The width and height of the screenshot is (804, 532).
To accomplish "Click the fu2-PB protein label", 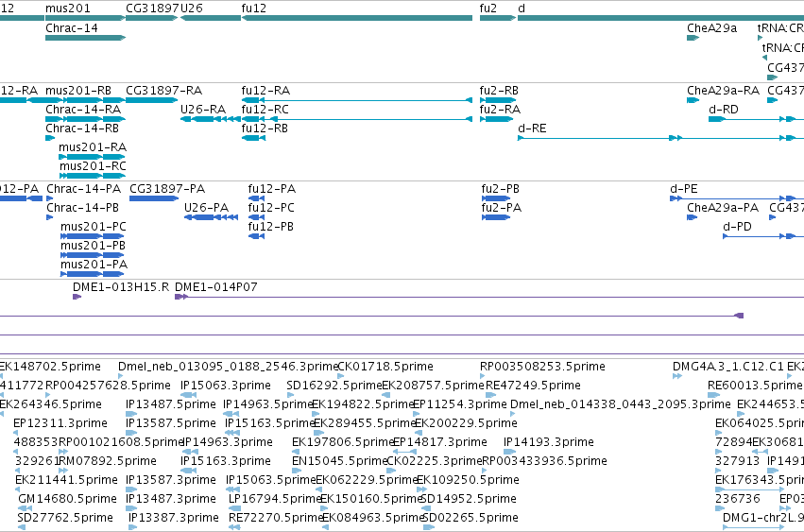I will (501, 189).
